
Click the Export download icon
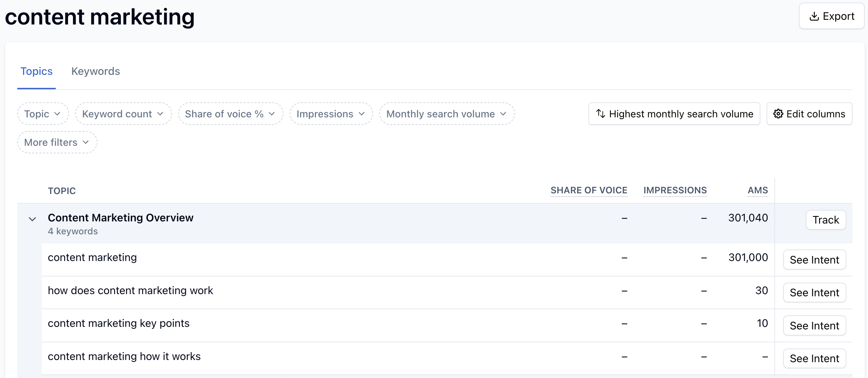pos(814,16)
